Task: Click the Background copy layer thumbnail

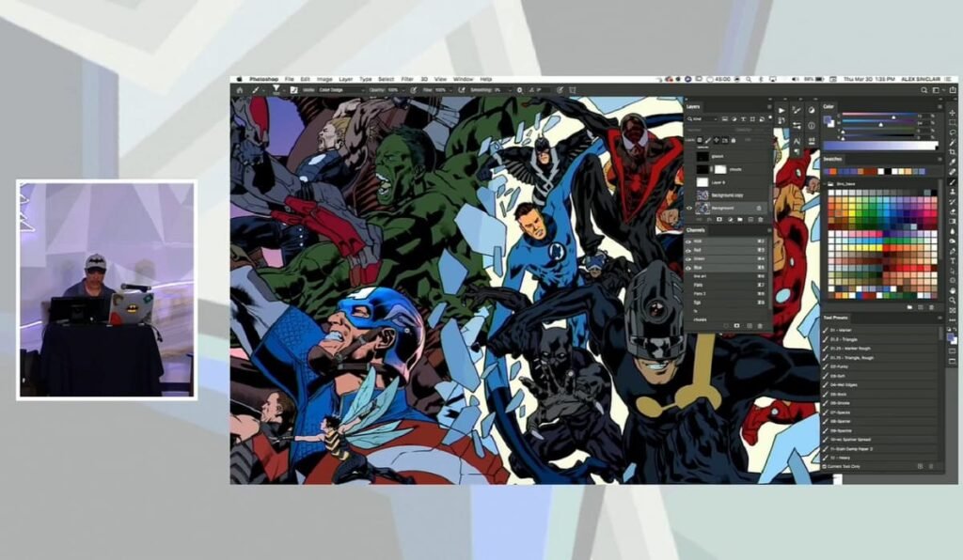Action: 702,195
